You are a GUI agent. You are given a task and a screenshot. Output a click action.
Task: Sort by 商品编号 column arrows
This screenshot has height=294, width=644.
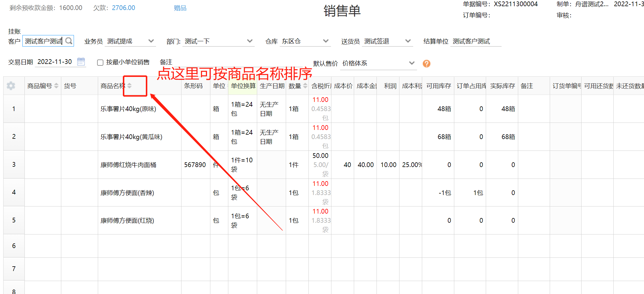(x=56, y=86)
